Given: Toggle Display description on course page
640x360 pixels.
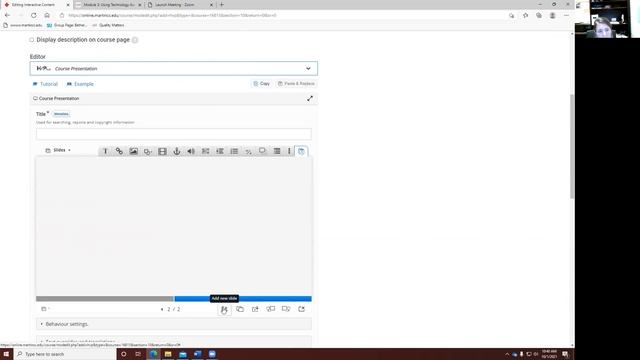Looking at the screenshot, I should (31, 40).
